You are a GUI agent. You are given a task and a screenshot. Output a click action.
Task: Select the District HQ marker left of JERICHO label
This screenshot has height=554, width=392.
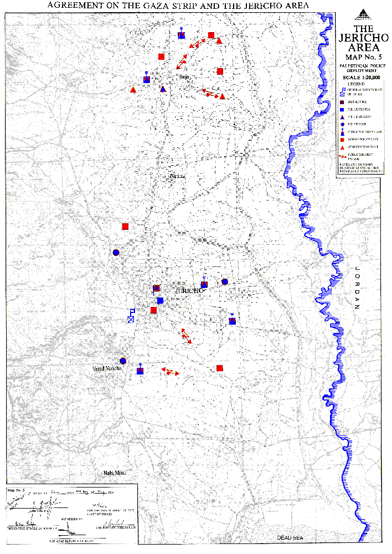pos(157,289)
